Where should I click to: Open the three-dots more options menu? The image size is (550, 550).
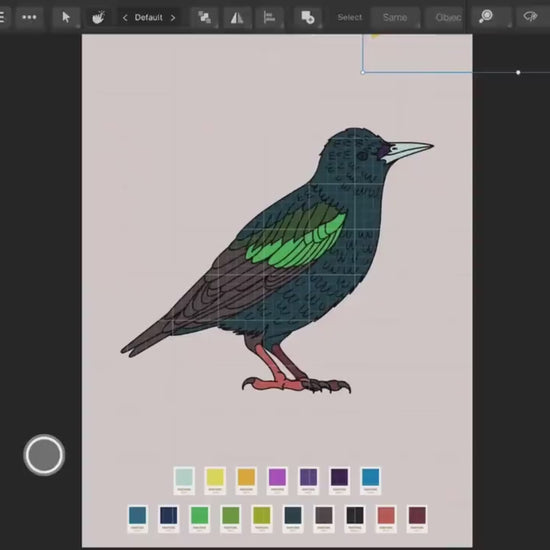(x=29, y=17)
